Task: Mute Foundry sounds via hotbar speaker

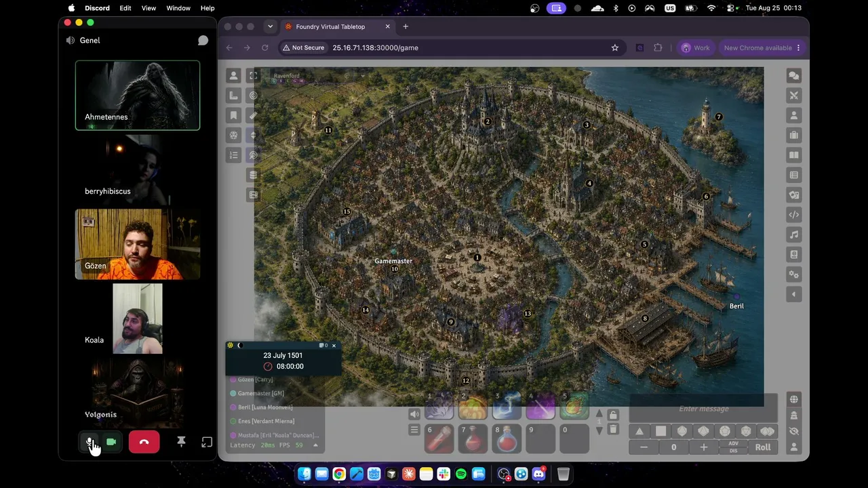Action: (414, 414)
